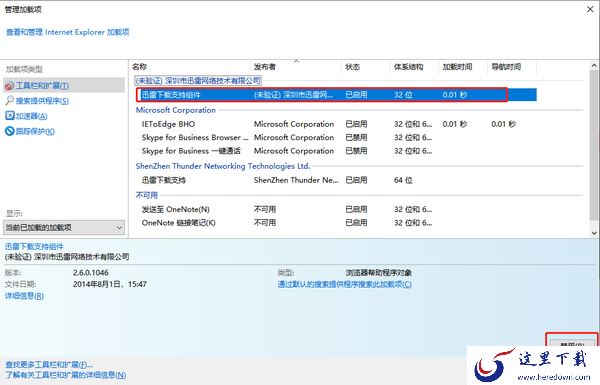600x385 pixels.
Task: Click the 0.01 秒 navigation time of IEToEdge BHO
Action: (x=504, y=124)
